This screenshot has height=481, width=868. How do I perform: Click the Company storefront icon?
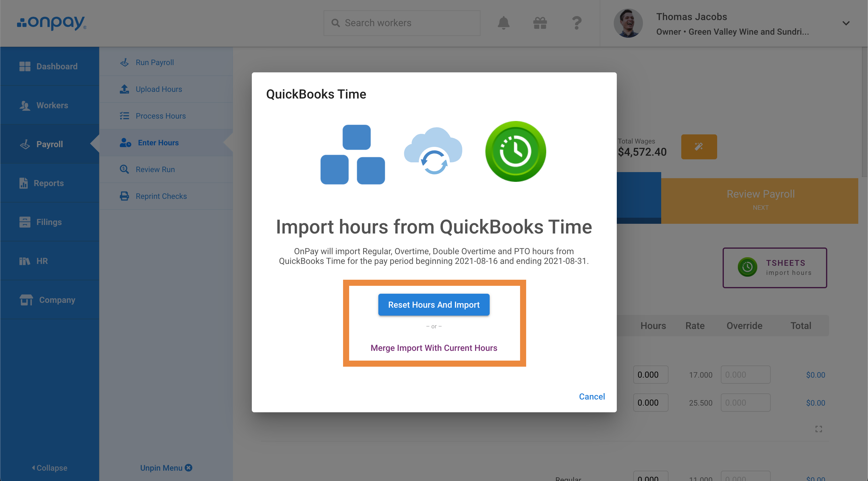[26, 300]
